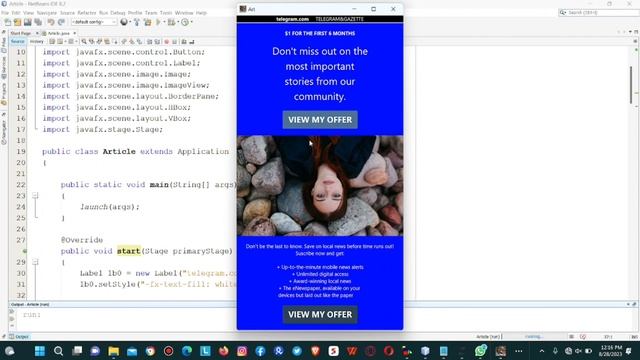Click Find Next Occurrence editor icon
The image size is (640, 360).
click(x=99, y=41)
